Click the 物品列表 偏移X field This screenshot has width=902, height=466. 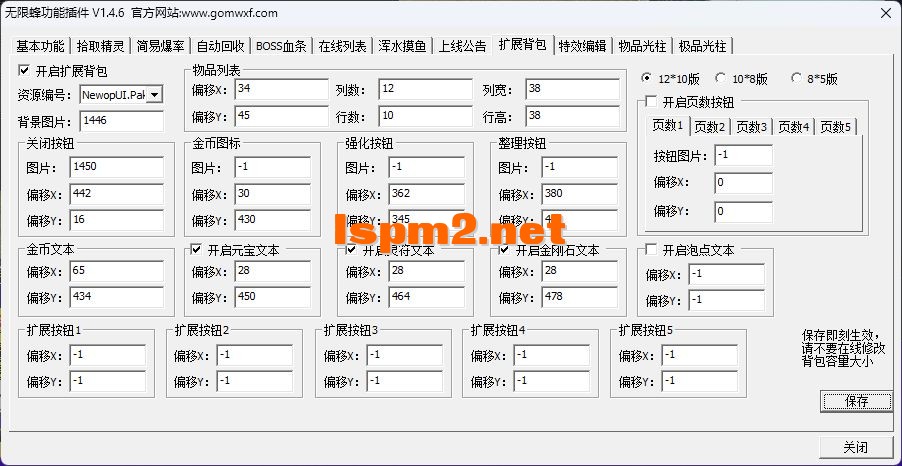282,89
